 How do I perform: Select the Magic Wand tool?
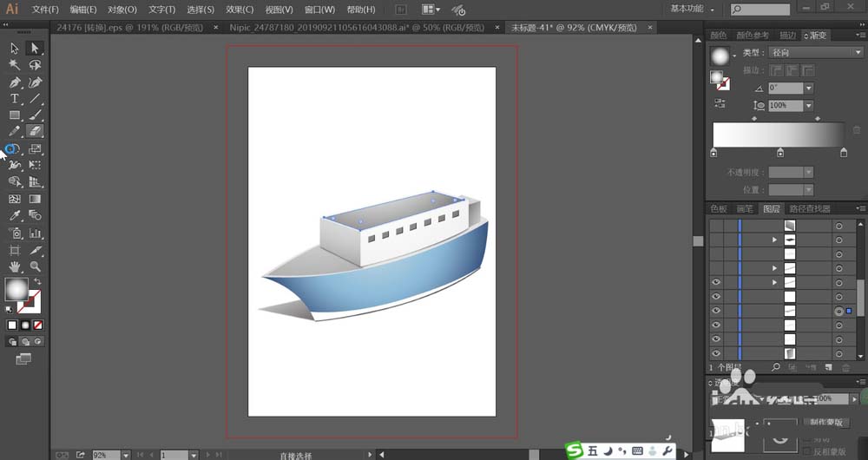click(15, 65)
